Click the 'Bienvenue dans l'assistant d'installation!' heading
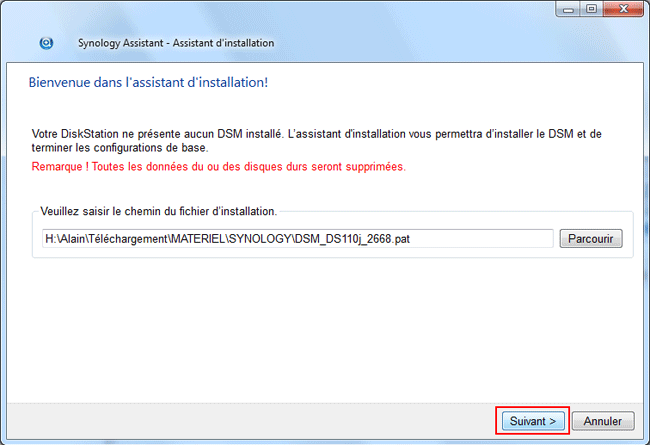This screenshot has height=445, width=650. pos(147,82)
